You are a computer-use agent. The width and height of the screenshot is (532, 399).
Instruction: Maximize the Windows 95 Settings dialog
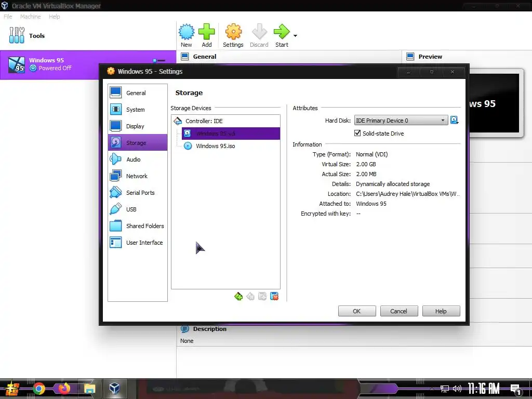[432, 72]
